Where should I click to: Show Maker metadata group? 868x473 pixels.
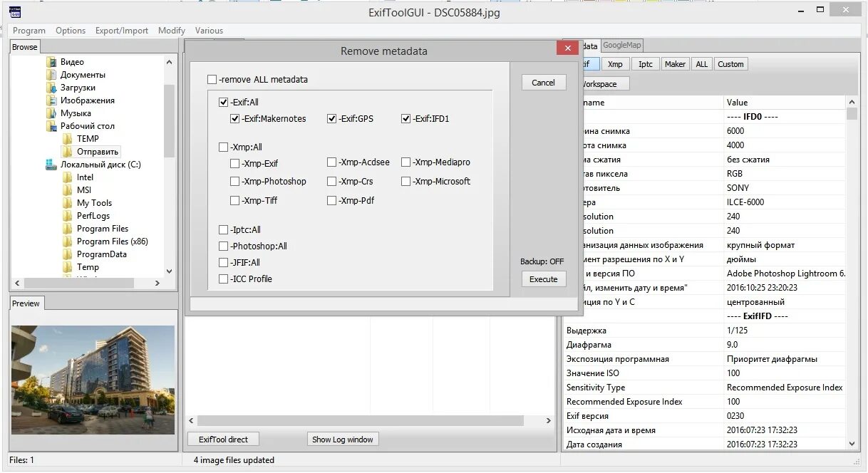[x=675, y=64]
